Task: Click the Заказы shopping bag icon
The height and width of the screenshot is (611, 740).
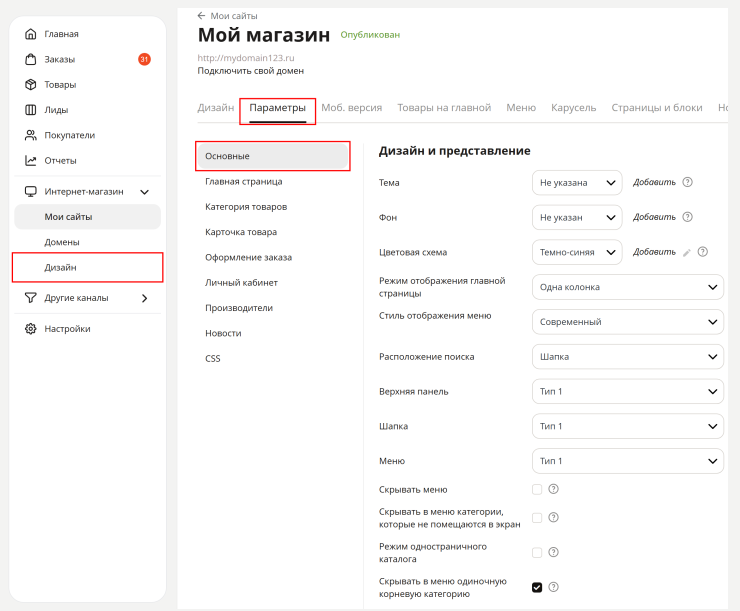Action: pos(31,59)
